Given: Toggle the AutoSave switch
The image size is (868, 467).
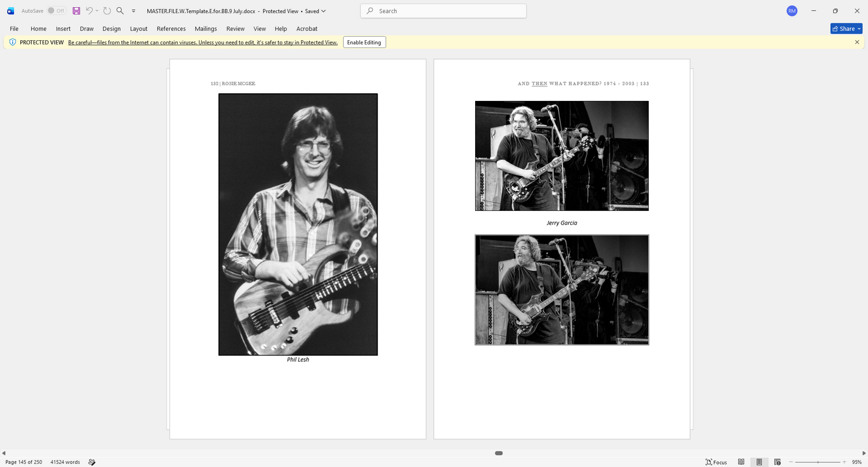Looking at the screenshot, I should 56,11.
